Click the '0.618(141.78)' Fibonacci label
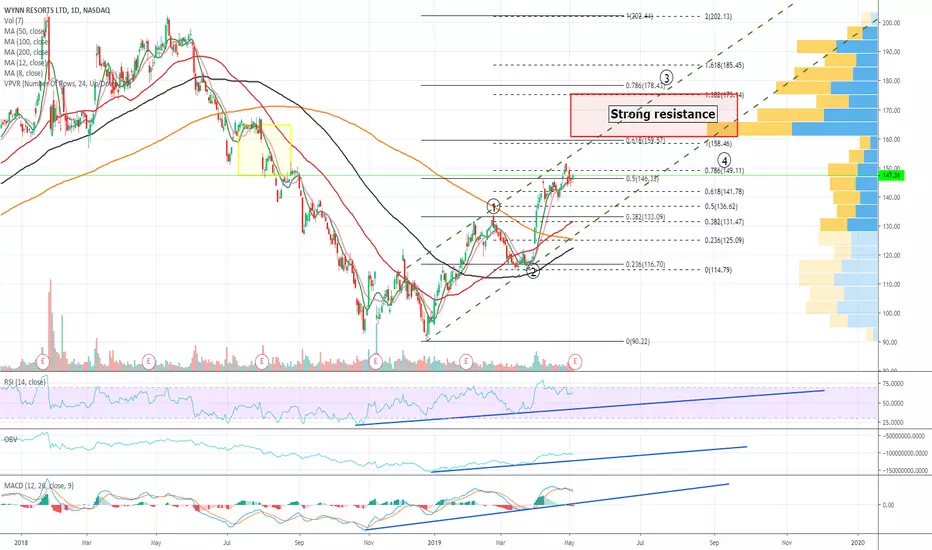 pyautogui.click(x=725, y=192)
